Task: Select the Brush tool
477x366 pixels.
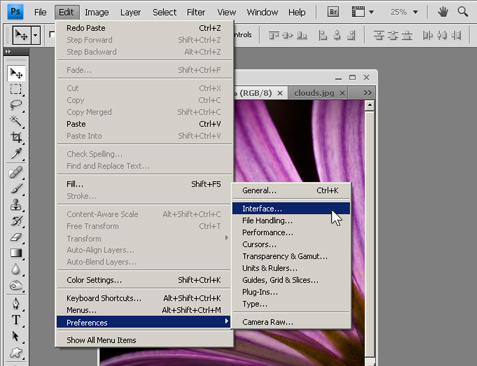Action: point(16,189)
